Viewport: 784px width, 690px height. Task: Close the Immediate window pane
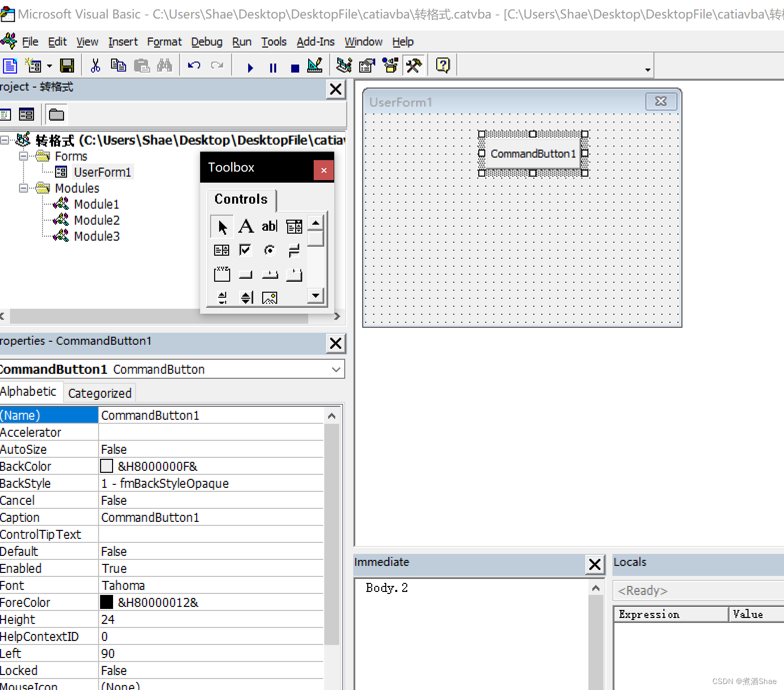(x=595, y=564)
